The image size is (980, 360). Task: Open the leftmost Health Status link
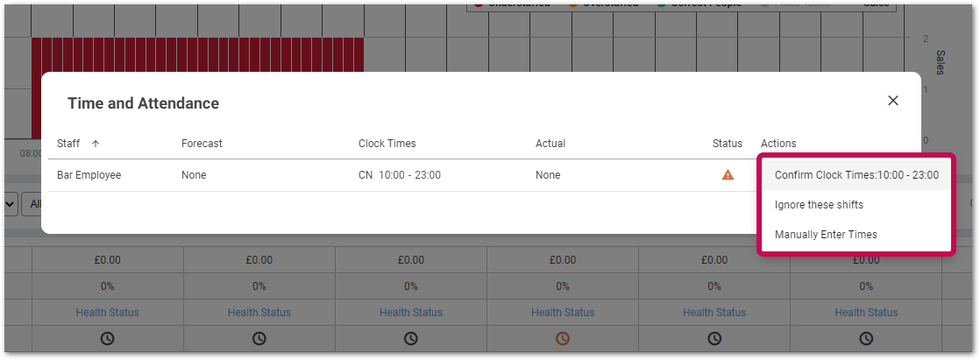[x=107, y=313]
